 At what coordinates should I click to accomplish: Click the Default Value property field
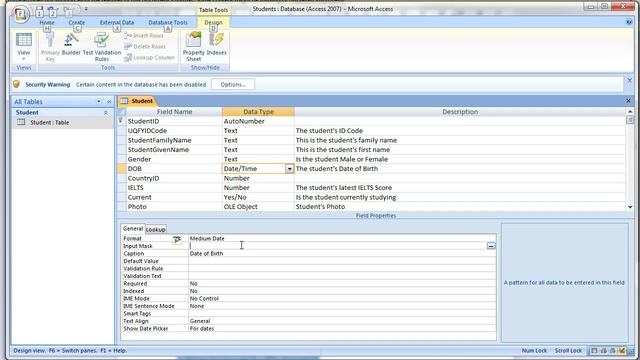pos(342,261)
